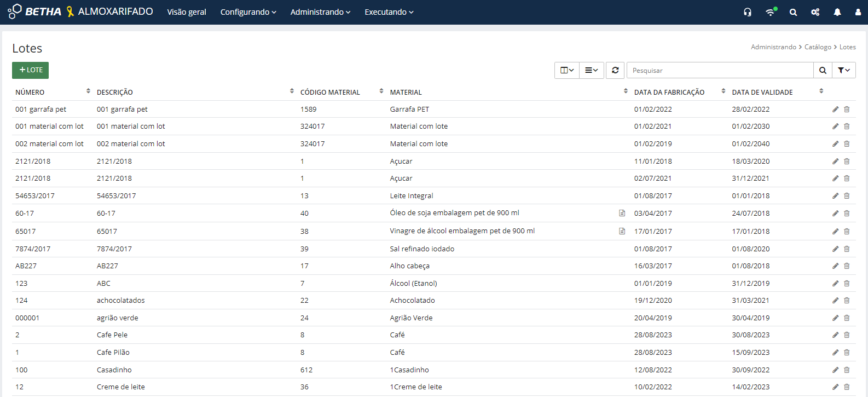Delete the 001 material com lot row

pyautogui.click(x=847, y=126)
